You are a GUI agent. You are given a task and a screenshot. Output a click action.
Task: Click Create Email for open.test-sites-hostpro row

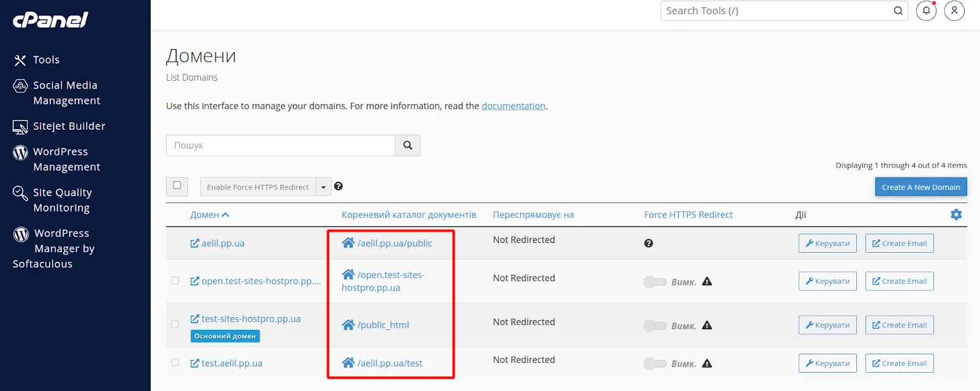pyautogui.click(x=900, y=281)
